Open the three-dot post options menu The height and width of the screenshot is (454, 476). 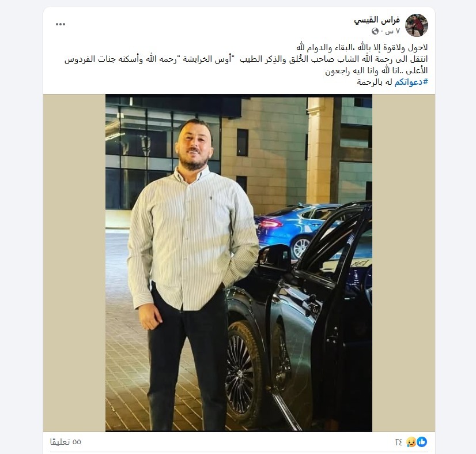[61, 24]
